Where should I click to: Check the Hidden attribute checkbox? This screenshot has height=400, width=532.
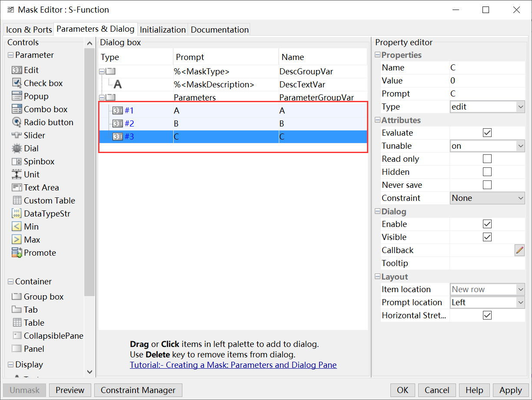(487, 172)
